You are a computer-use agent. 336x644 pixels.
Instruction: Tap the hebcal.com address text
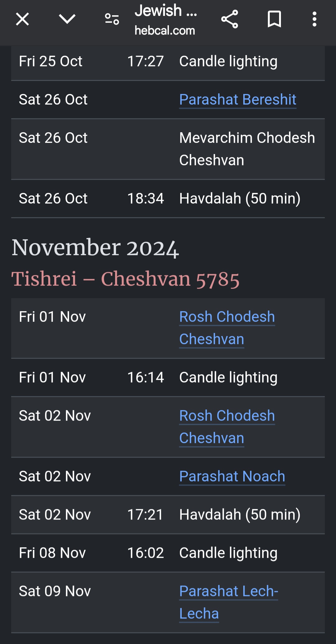coord(165,31)
